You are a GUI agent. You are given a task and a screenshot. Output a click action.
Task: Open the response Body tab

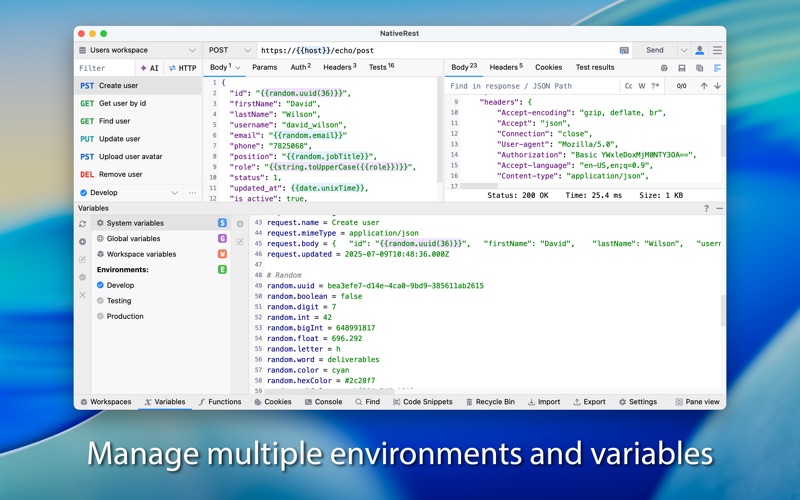464,67
